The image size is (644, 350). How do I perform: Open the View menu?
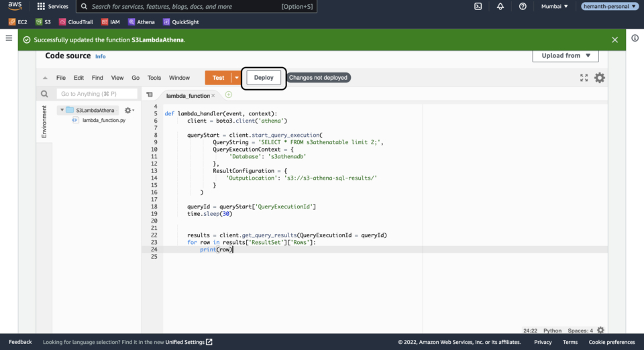[117, 78]
